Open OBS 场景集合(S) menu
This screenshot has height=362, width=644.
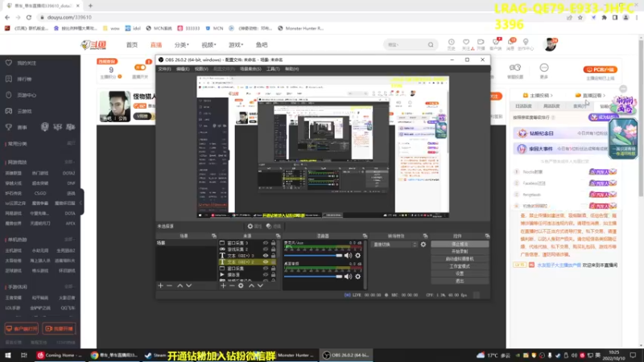pyautogui.click(x=250, y=69)
